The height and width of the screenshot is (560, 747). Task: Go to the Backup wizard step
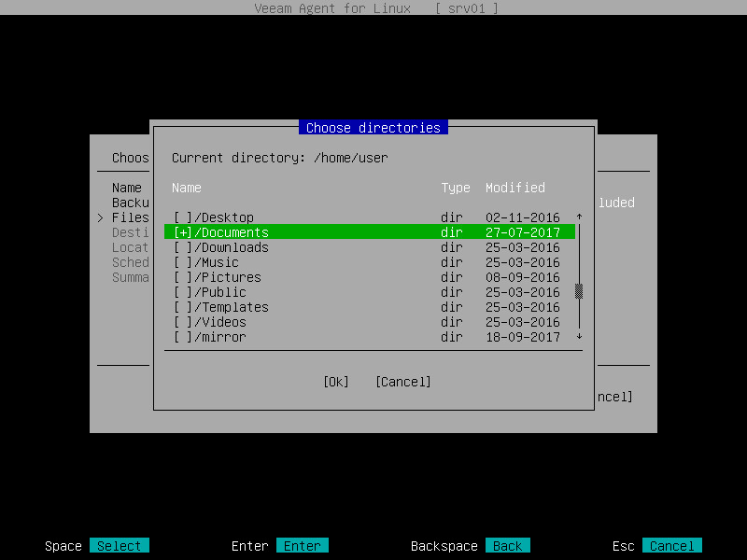point(129,202)
